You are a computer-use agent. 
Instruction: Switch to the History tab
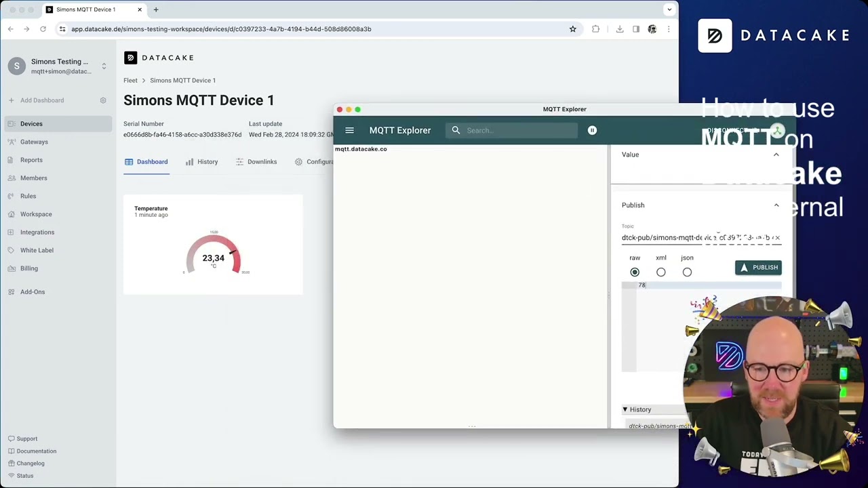(x=201, y=162)
